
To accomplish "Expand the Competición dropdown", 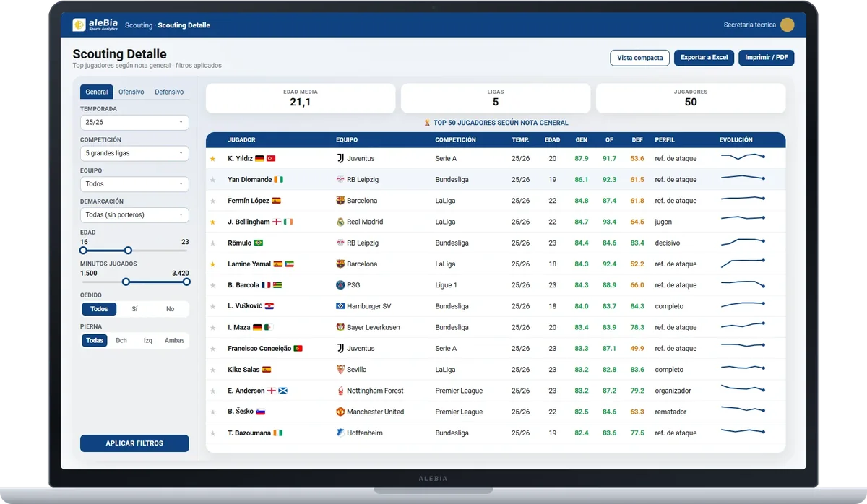I will point(134,153).
